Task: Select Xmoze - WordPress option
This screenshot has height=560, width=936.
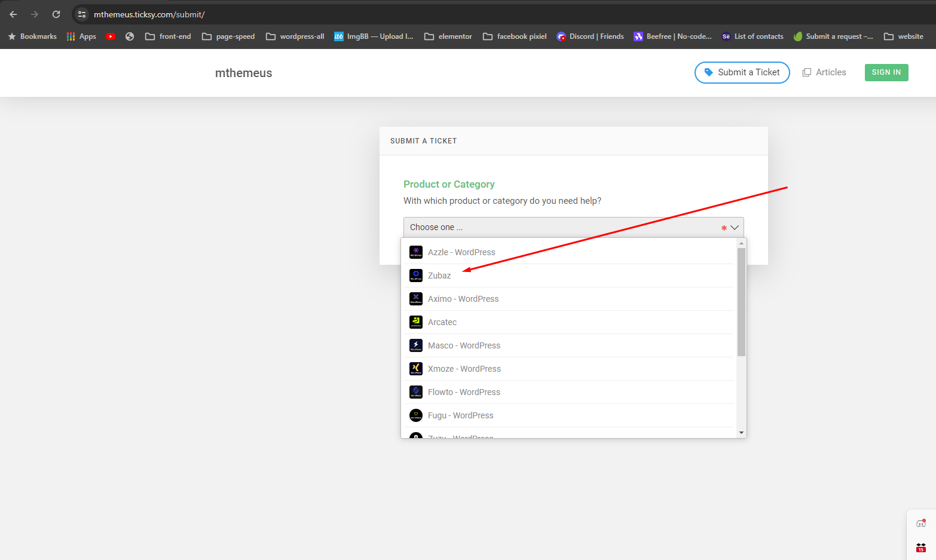Action: 569,369
